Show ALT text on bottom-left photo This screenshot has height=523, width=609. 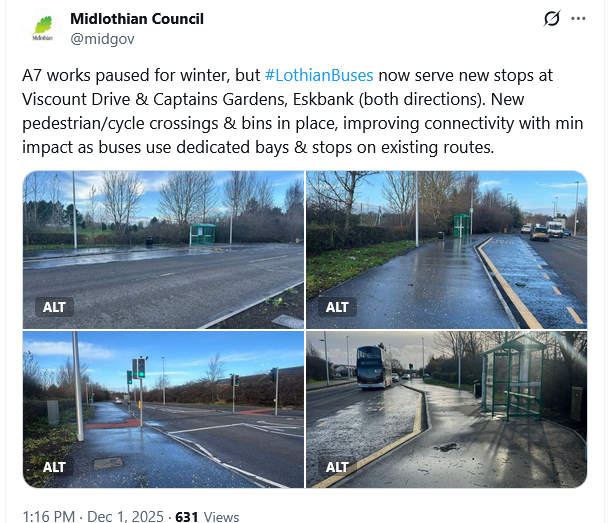pyautogui.click(x=54, y=467)
